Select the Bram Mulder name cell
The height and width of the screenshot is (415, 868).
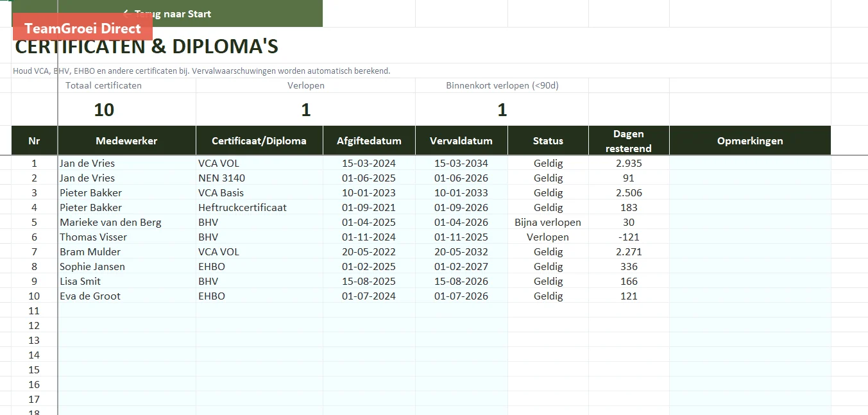[126, 251]
